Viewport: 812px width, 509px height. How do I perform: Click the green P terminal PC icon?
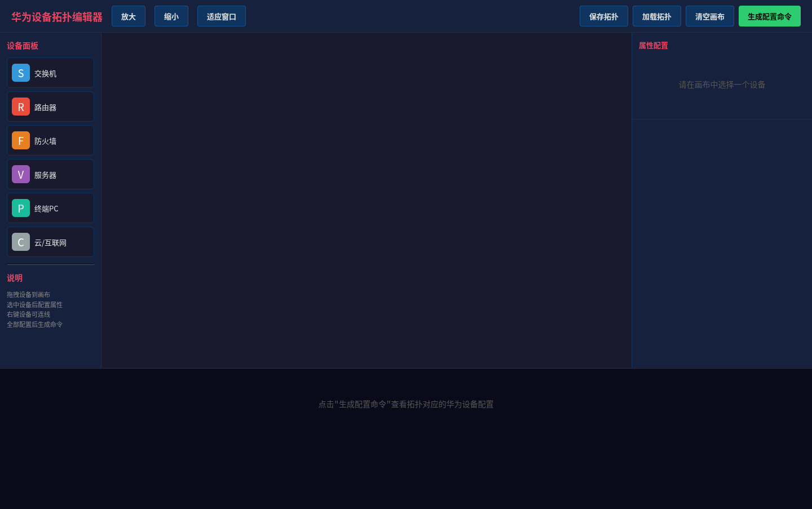(21, 208)
